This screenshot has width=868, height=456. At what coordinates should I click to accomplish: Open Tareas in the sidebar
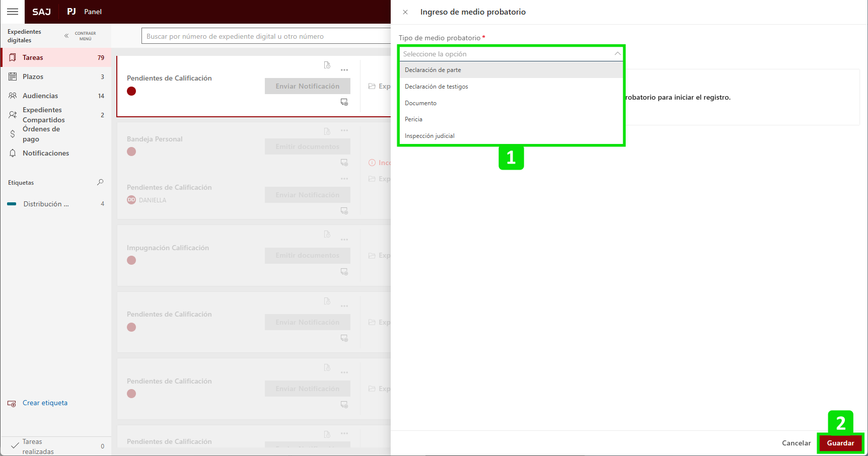(x=33, y=57)
